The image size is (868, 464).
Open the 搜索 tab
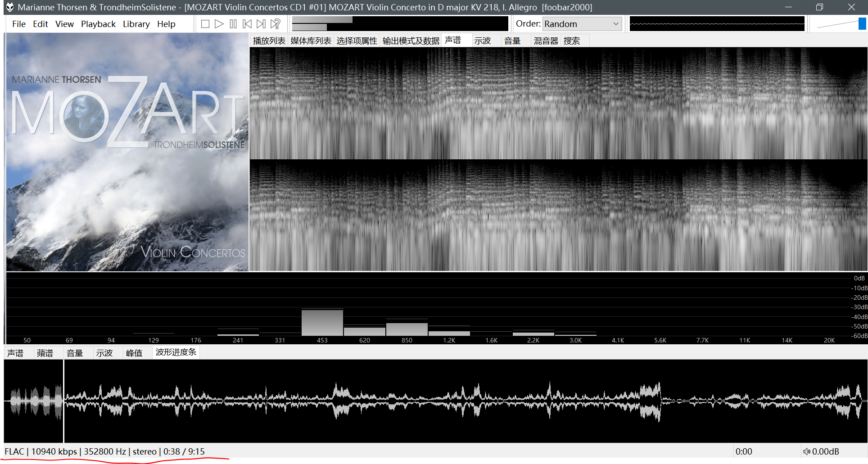(572, 41)
